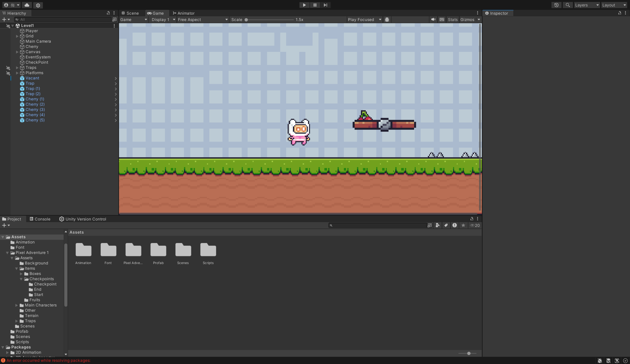This screenshot has height=364, width=630.
Task: Open the Play Focused dropdown
Action: 364,19
